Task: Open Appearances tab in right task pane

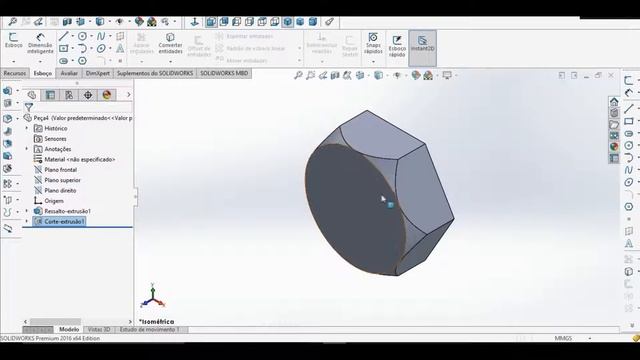Action: click(x=614, y=147)
